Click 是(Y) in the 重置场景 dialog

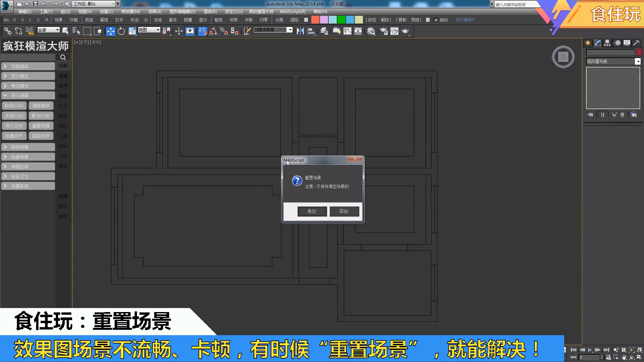click(312, 211)
